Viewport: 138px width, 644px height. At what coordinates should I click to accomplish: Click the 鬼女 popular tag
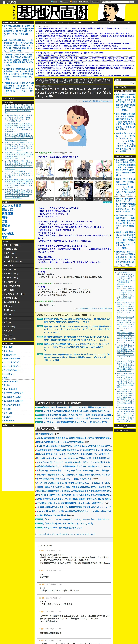pyautogui.click(x=5, y=229)
